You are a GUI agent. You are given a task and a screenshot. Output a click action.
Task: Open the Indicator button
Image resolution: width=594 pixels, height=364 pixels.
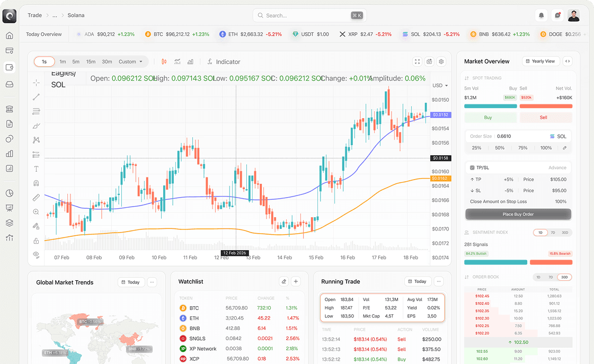[x=224, y=62]
